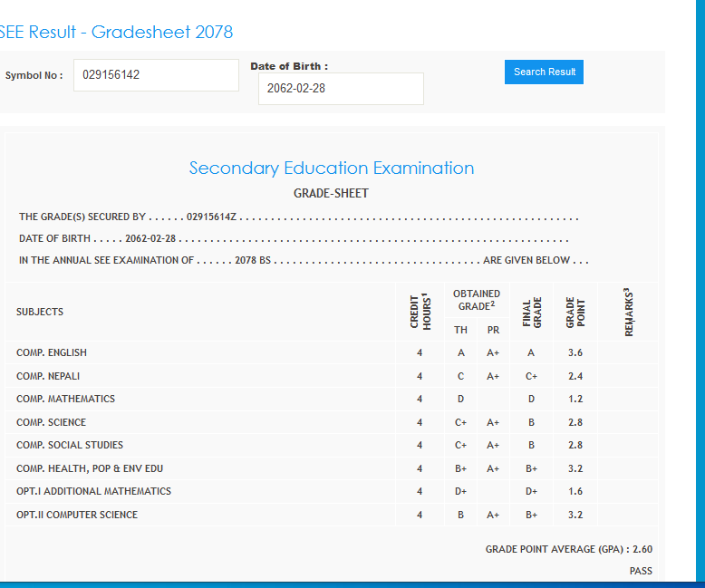Select the GRADE-SHEET heading text
This screenshot has height=588, width=705.
click(x=331, y=193)
